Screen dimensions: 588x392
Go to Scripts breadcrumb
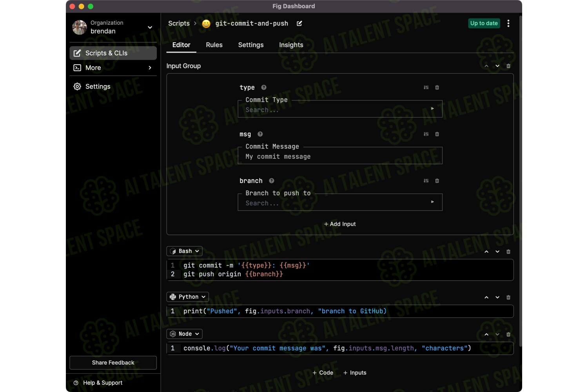click(179, 24)
